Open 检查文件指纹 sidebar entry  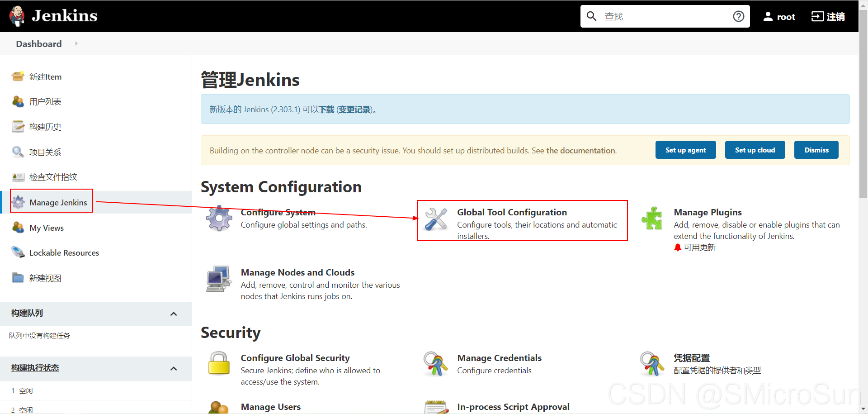point(53,177)
